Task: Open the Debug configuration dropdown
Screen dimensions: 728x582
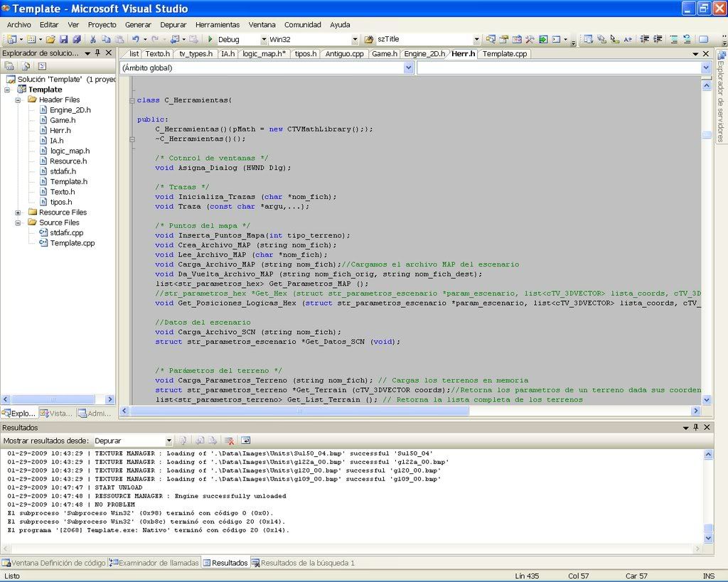Action: [264, 40]
